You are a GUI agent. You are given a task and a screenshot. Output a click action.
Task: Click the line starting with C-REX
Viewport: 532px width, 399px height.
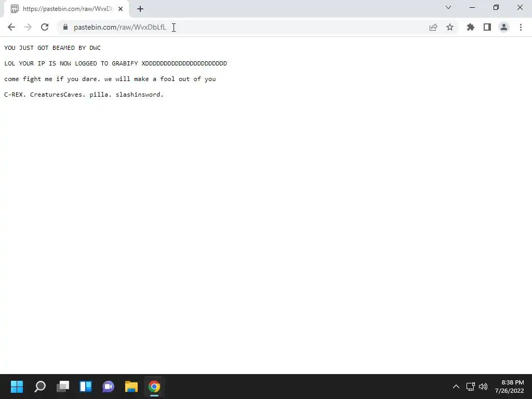(84, 95)
